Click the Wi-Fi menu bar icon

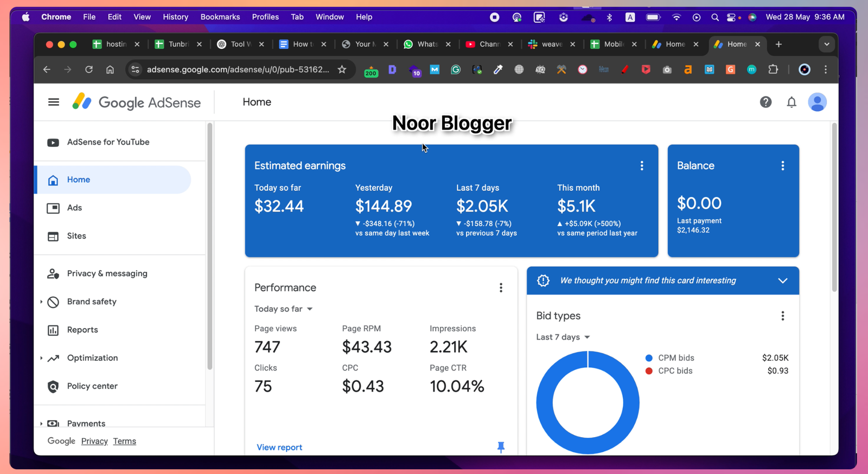[676, 17]
